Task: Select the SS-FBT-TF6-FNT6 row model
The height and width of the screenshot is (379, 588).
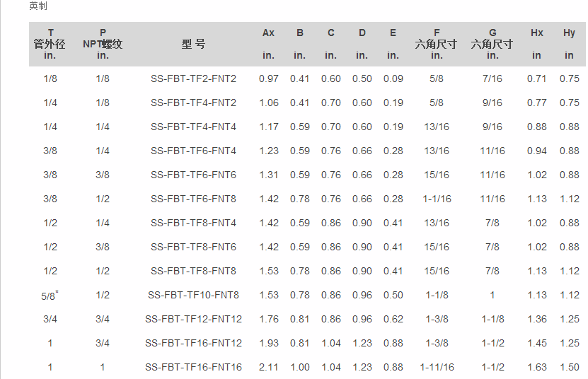Action: tap(193, 175)
